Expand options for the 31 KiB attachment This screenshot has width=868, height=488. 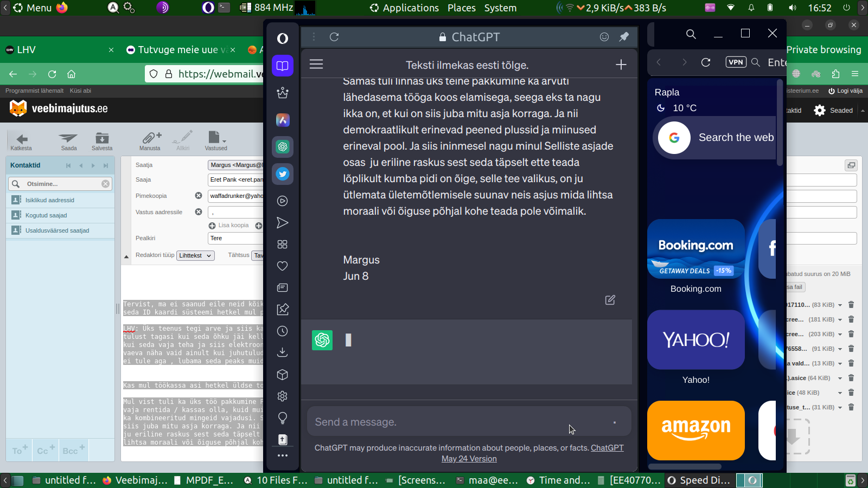coord(840,408)
